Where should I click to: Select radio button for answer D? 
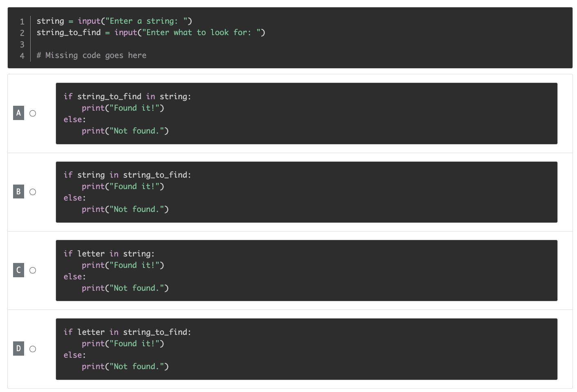click(33, 349)
